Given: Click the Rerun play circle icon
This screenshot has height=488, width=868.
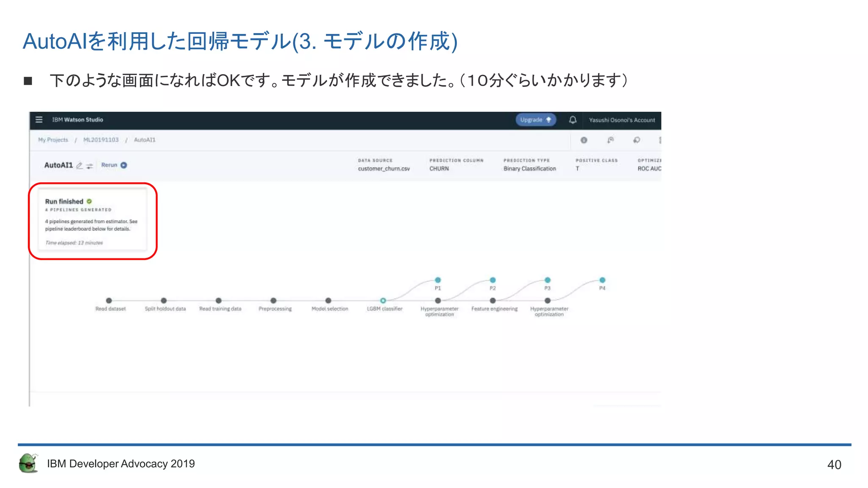Looking at the screenshot, I should pyautogui.click(x=124, y=165).
